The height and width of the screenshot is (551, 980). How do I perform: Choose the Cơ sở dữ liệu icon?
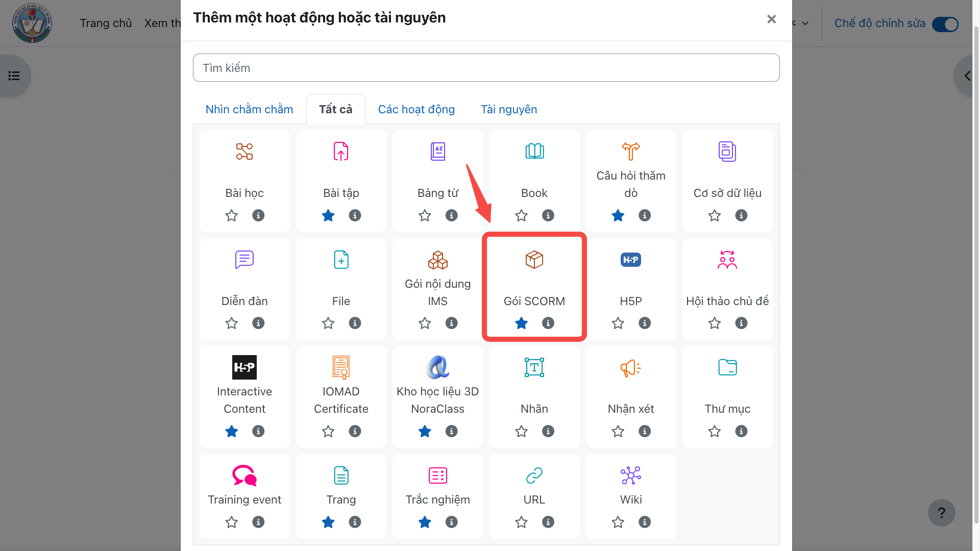tap(727, 152)
